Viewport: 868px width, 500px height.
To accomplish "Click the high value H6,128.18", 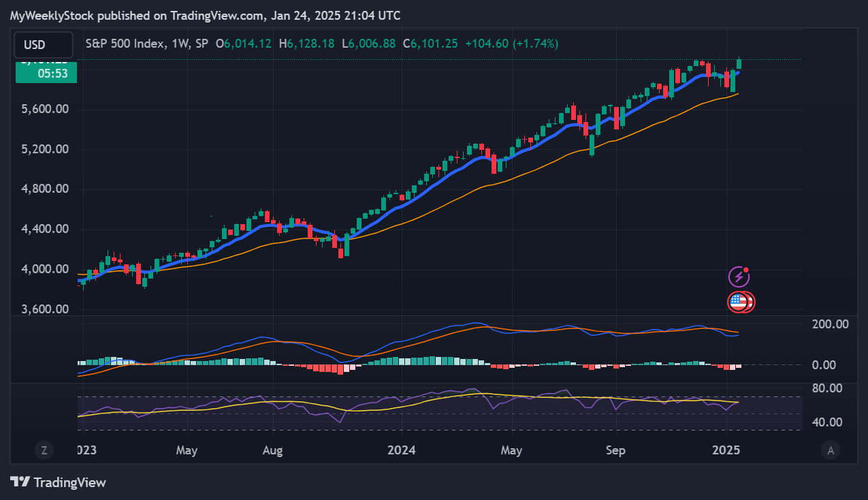I will 306,44.
